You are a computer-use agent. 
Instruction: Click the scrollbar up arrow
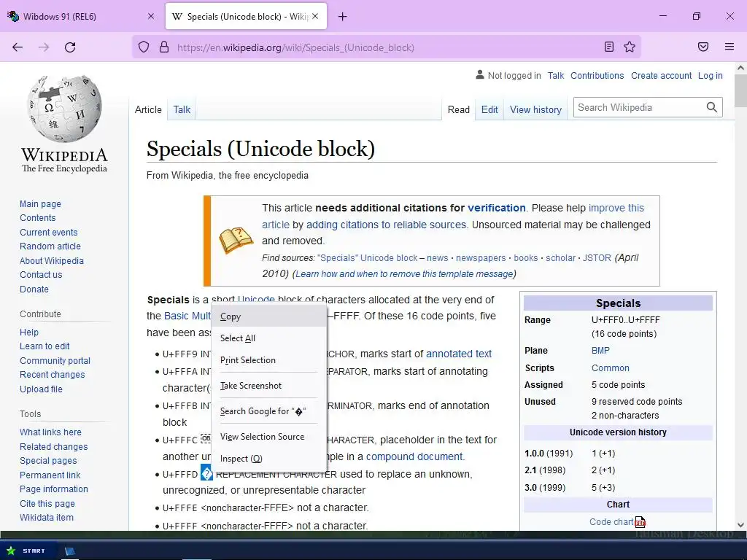(x=740, y=68)
